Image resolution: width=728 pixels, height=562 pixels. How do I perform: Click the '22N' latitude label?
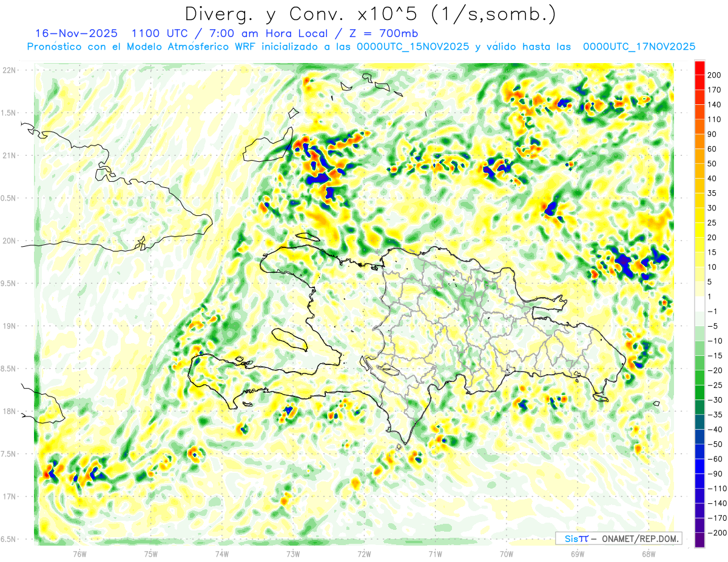click(x=10, y=70)
